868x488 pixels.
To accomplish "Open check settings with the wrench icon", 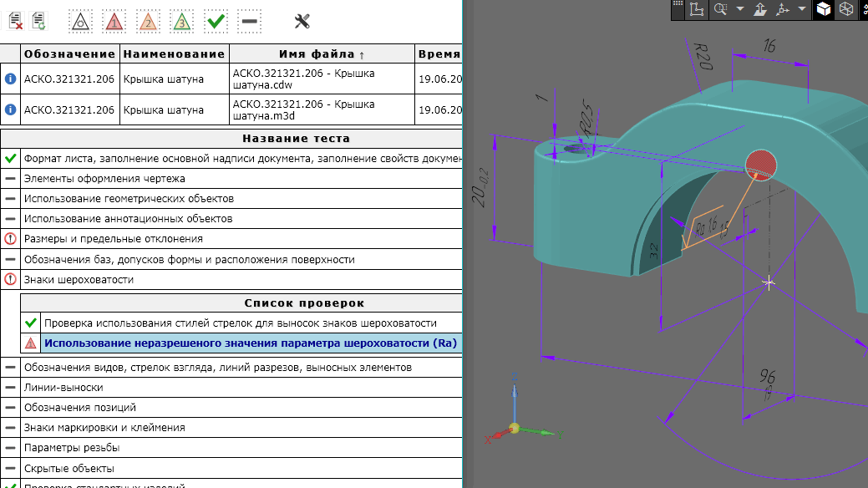I will point(302,21).
